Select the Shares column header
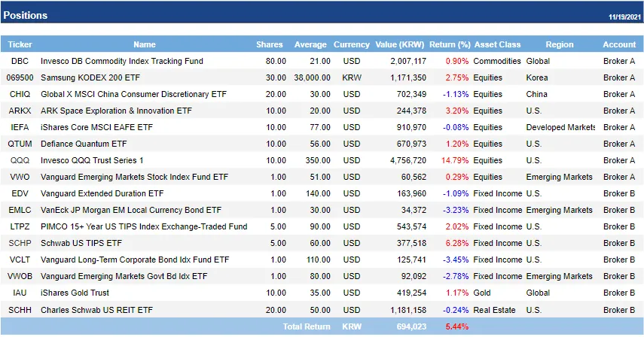 pyautogui.click(x=270, y=44)
